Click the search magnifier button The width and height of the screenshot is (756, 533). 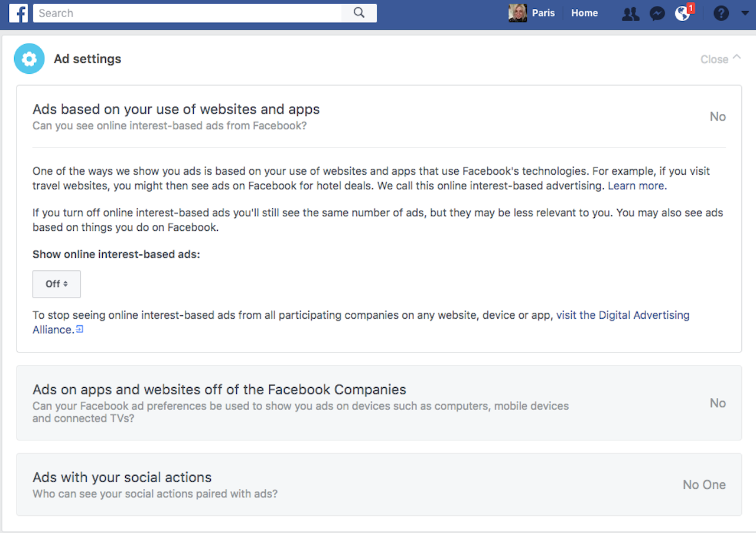(x=359, y=13)
